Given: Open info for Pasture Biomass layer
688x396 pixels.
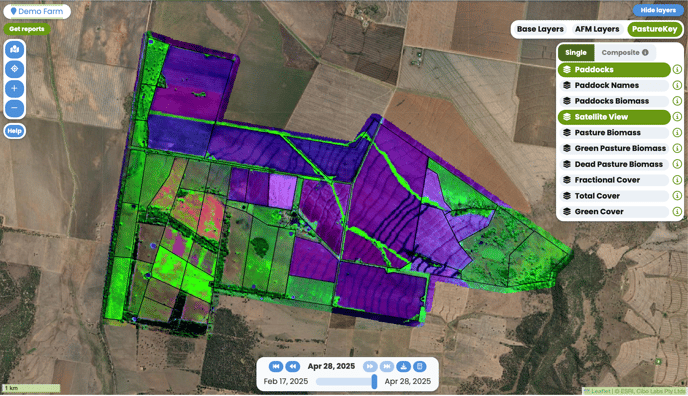Looking at the screenshot, I should point(677,133).
